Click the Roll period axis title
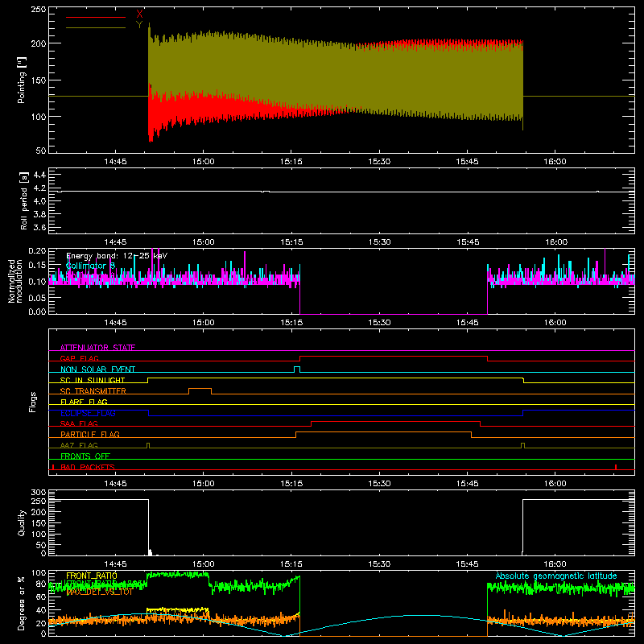 click(24, 200)
